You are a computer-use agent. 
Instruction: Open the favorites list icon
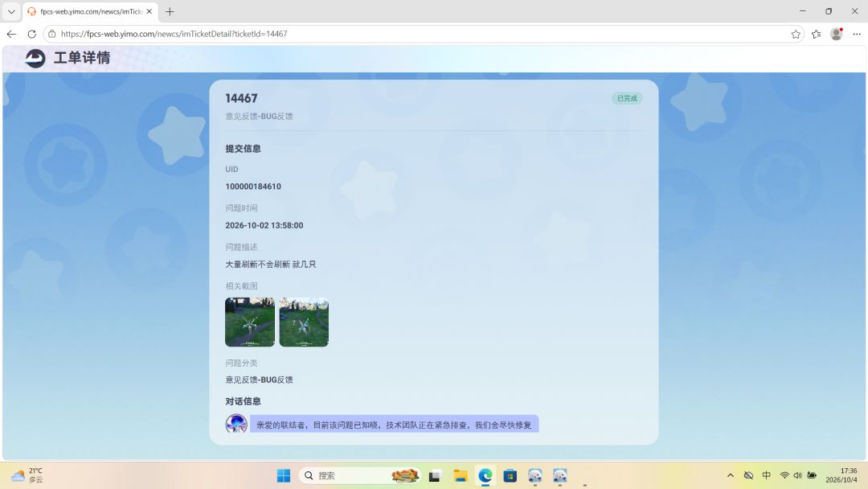(x=816, y=34)
